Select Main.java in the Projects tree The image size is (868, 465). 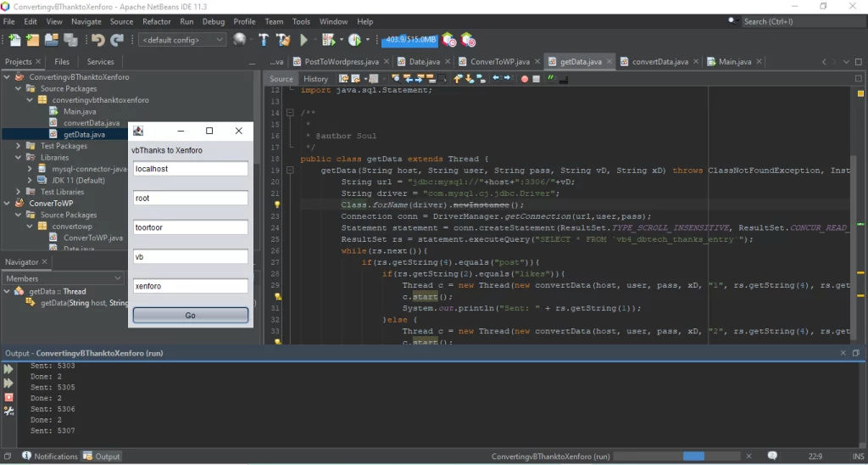80,111
